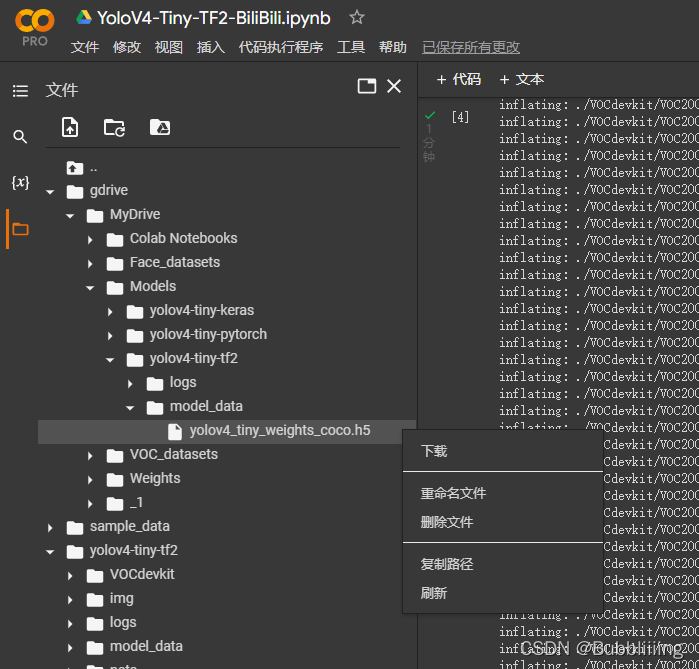Expand logs folder under Models yolov4-tiny-tf2
The width and height of the screenshot is (699, 669).
pyautogui.click(x=130, y=384)
